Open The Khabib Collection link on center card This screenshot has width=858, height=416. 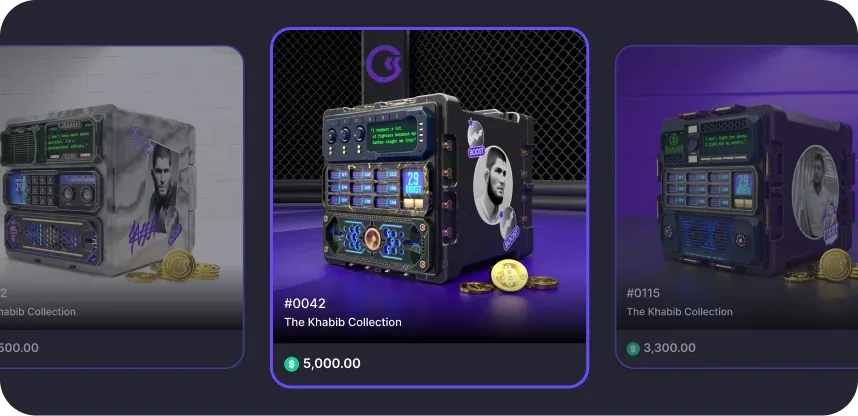[x=343, y=322]
